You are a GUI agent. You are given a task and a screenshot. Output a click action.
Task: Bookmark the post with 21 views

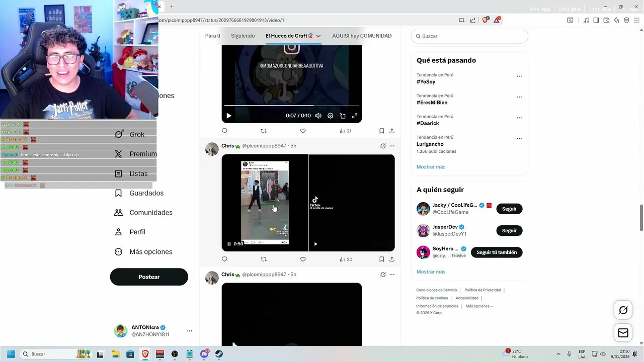(x=382, y=131)
